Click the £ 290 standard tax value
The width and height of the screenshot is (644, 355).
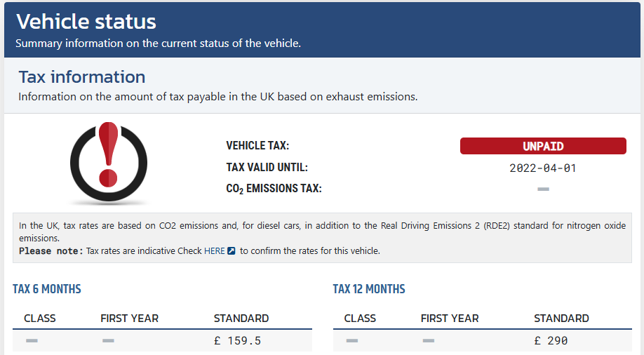[x=551, y=341]
